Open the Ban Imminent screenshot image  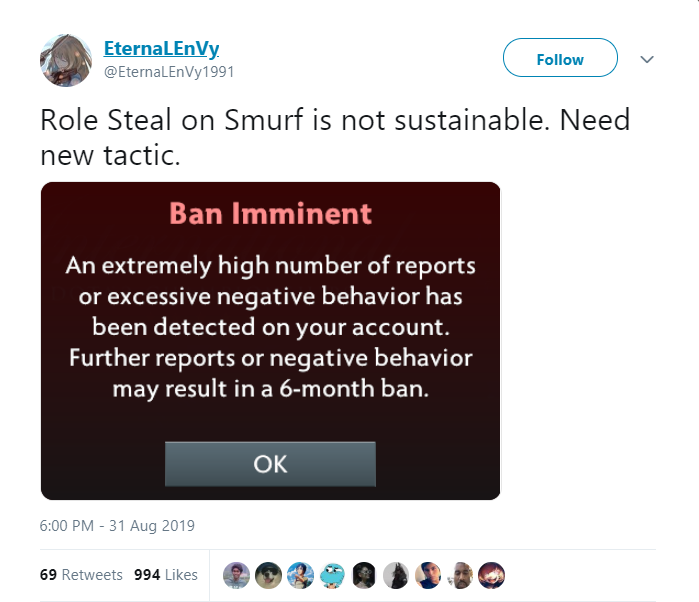pyautogui.click(x=270, y=340)
